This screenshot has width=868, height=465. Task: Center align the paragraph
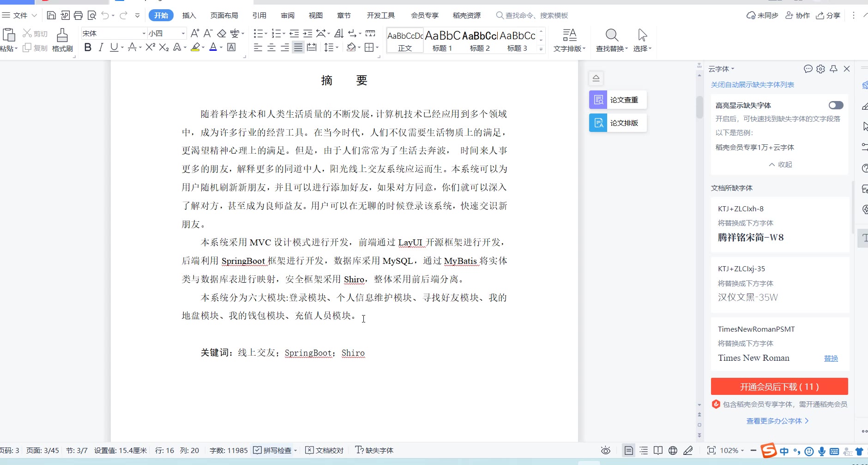[x=271, y=47]
